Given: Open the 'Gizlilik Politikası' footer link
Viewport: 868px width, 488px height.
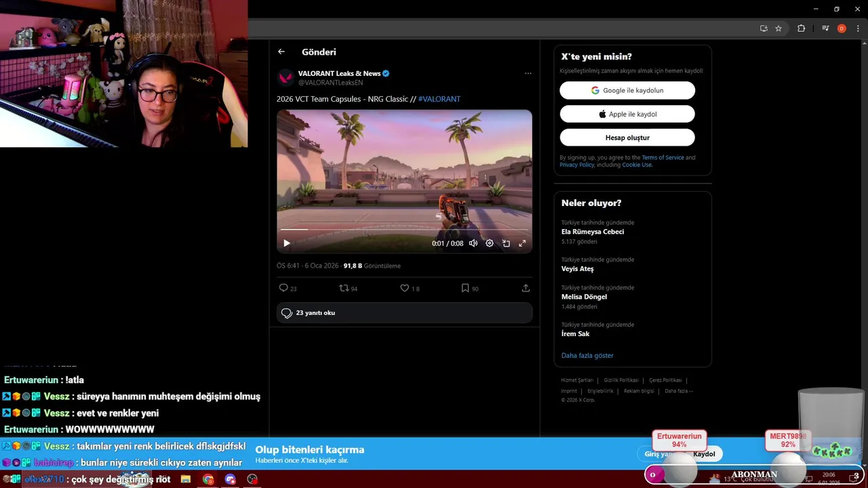Looking at the screenshot, I should click(621, 380).
